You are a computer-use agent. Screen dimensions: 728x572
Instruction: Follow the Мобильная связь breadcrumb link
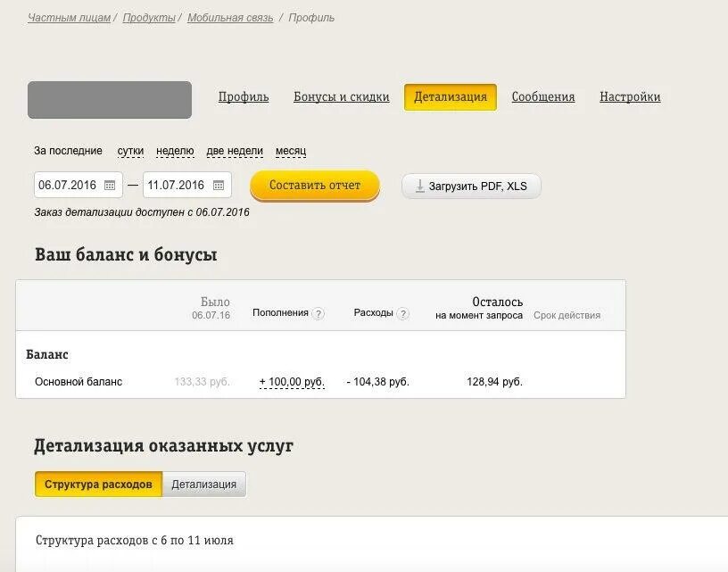[x=230, y=18]
